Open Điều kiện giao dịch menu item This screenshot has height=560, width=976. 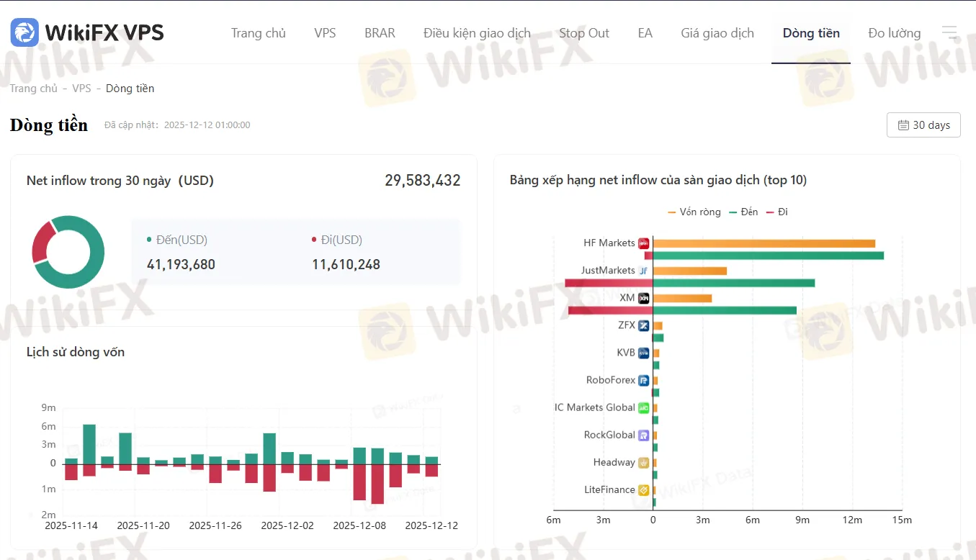(x=477, y=33)
